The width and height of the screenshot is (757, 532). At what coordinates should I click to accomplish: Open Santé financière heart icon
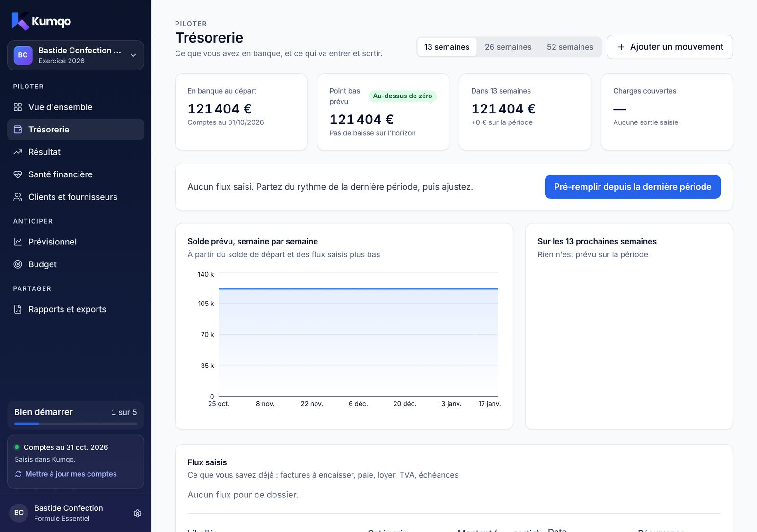[x=18, y=174]
